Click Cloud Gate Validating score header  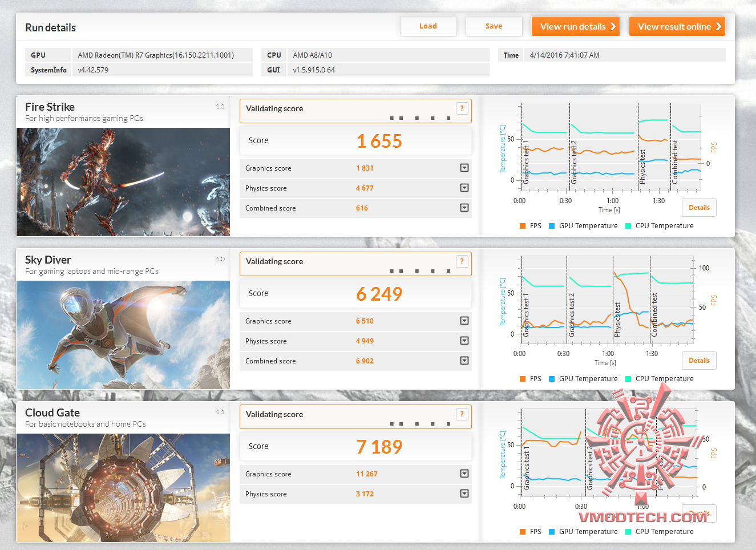pos(274,414)
